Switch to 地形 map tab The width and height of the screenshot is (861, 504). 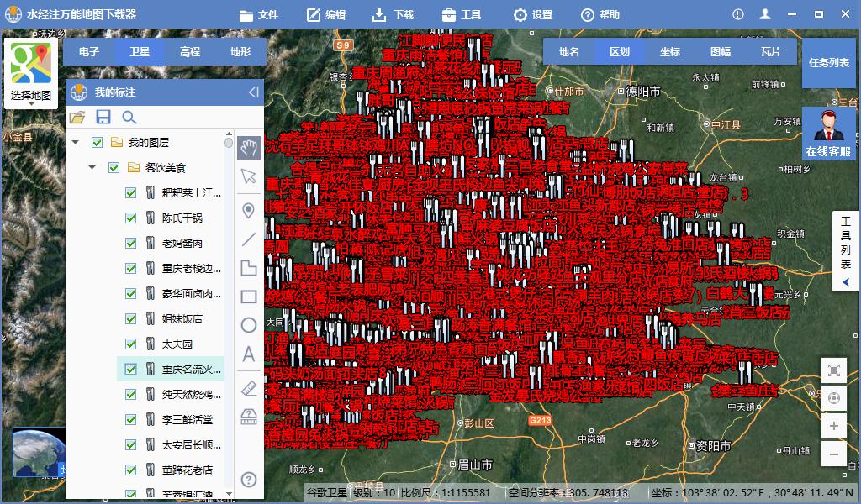(240, 51)
